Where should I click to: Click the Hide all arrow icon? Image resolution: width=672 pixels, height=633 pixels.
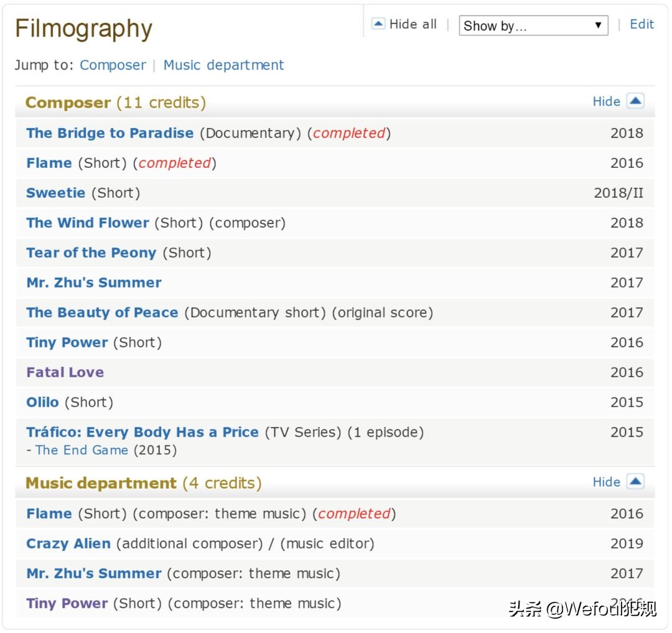(x=378, y=24)
